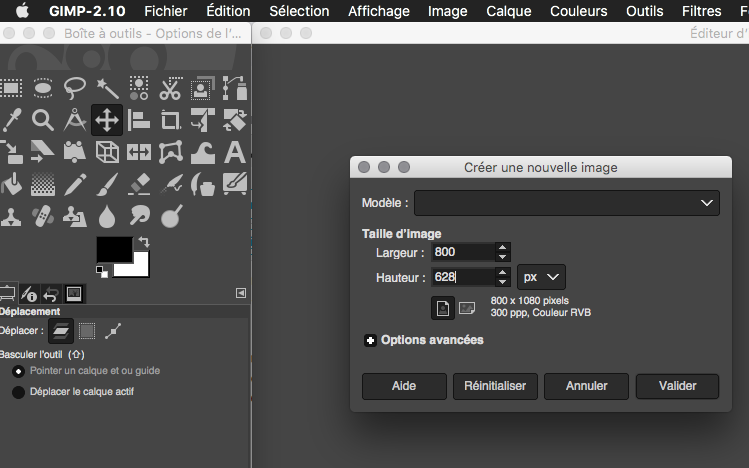Screen dimensions: 749x468
Task: Switch to the Undo History tab
Action: point(51,294)
